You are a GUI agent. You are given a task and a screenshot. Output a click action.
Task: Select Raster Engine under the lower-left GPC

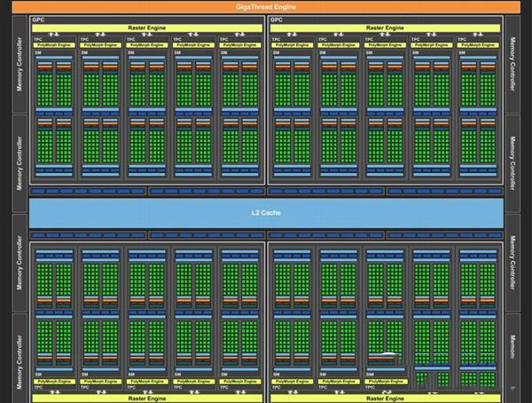pyautogui.click(x=147, y=399)
